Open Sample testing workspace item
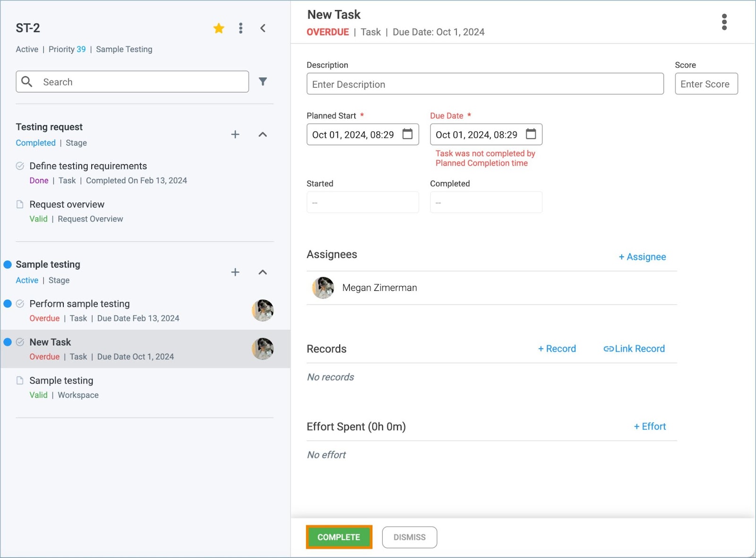 click(61, 380)
